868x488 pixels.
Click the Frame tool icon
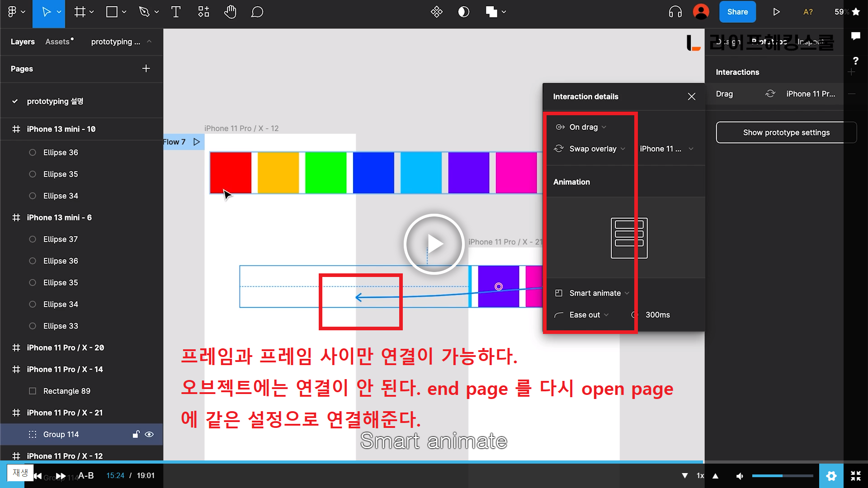80,12
